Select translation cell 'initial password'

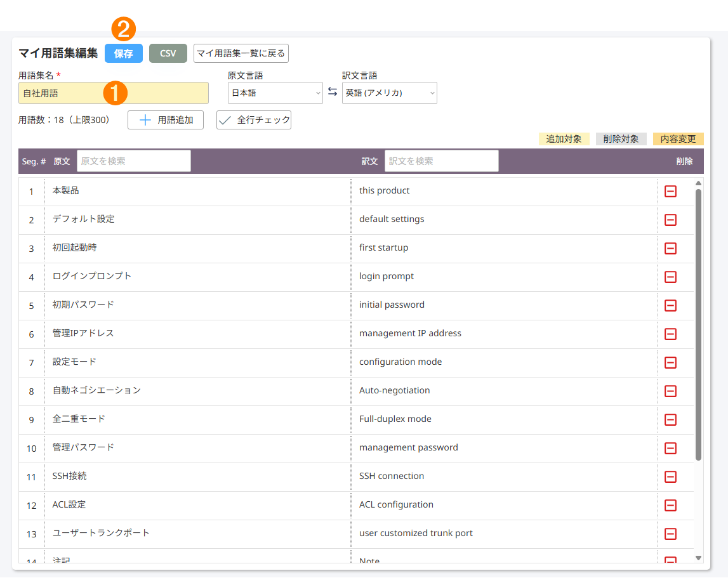[504, 305]
